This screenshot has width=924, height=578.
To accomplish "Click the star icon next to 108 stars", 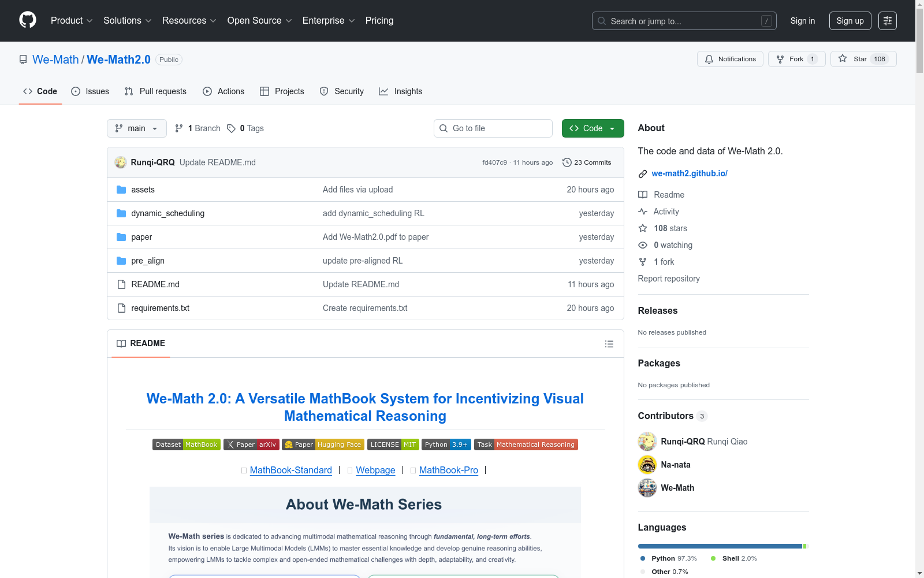I will coord(643,228).
